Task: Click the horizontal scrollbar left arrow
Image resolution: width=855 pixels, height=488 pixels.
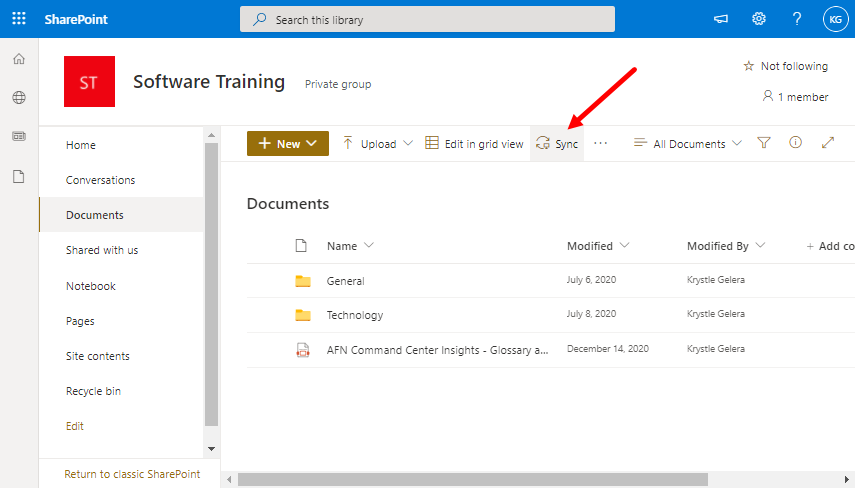Action: (x=229, y=479)
